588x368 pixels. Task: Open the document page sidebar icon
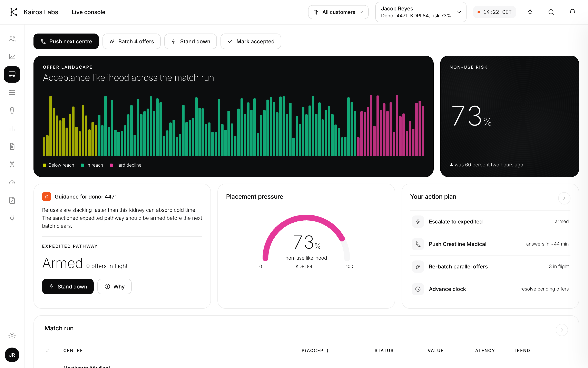[x=12, y=146]
